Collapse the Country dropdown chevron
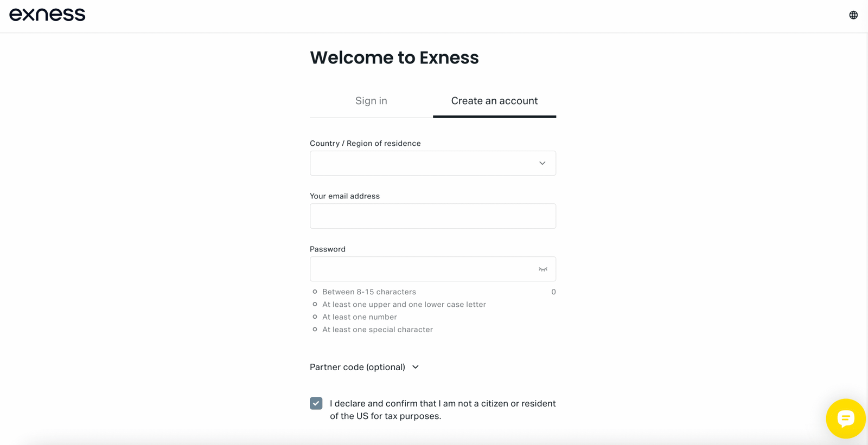Screen dimensions: 868x445 click(541, 163)
